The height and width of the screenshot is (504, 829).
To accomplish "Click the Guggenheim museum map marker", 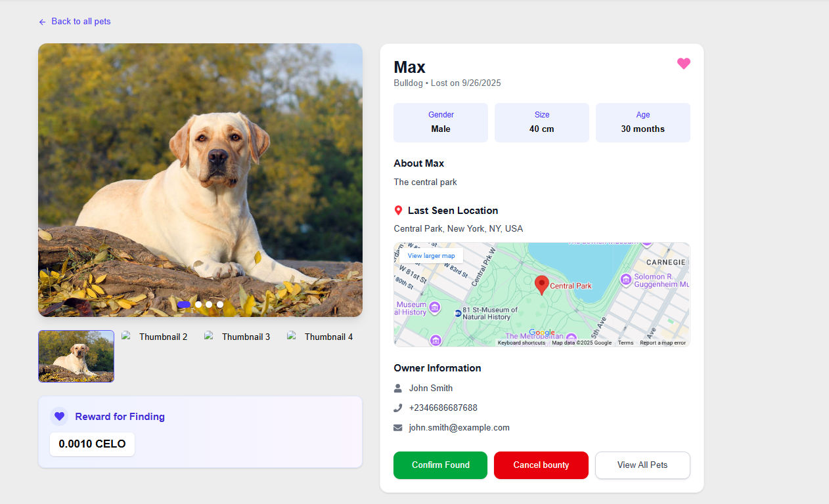I will pos(625,280).
